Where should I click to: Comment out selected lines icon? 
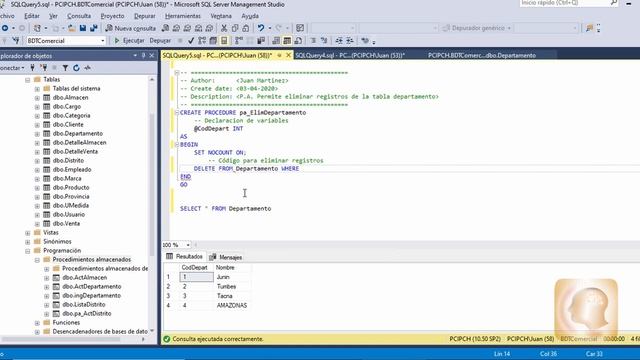(313, 40)
